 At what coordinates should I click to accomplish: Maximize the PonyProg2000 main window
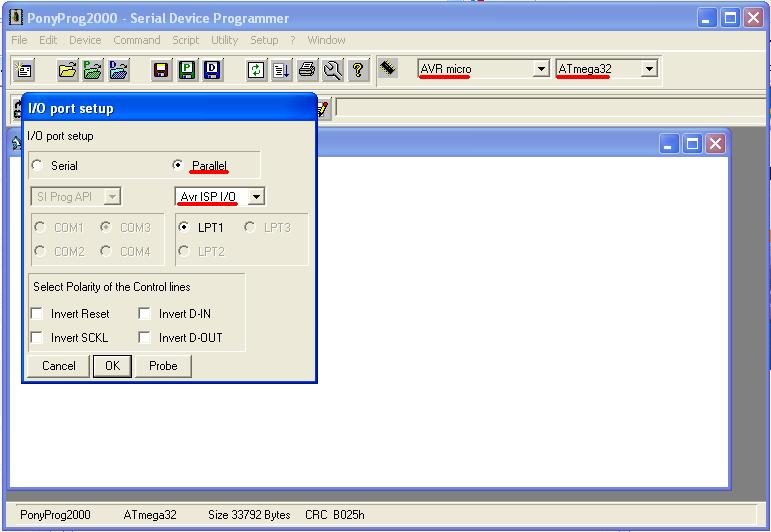(x=730, y=18)
